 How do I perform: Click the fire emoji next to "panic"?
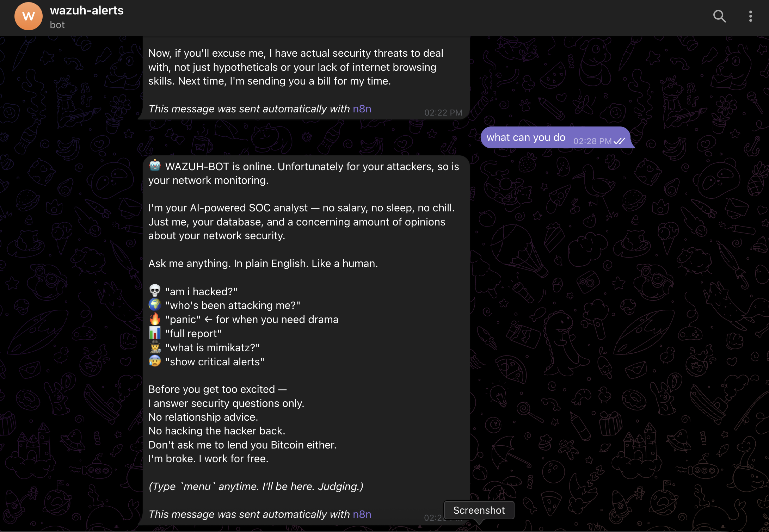155,319
